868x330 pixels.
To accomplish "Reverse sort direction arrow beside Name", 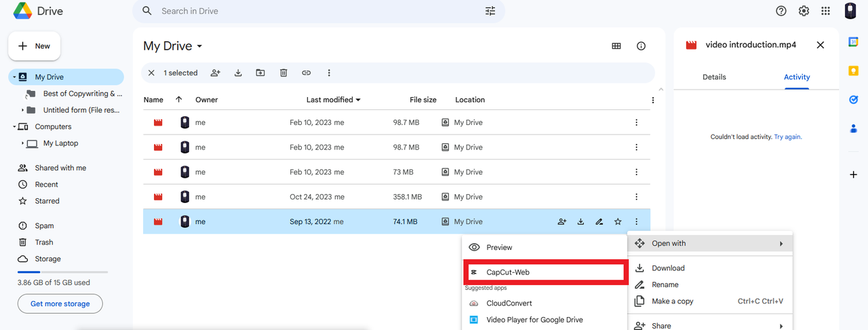I will tap(179, 99).
